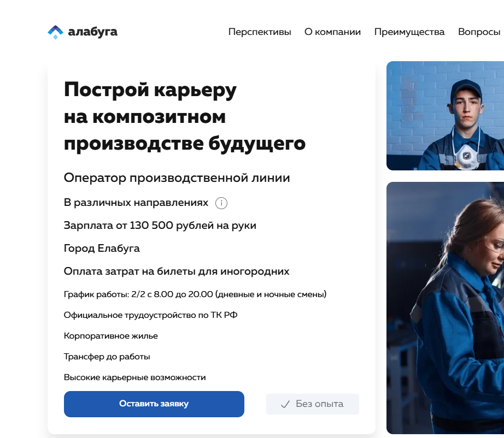Go to О компании section
This screenshot has height=438, width=504.
pyautogui.click(x=333, y=32)
